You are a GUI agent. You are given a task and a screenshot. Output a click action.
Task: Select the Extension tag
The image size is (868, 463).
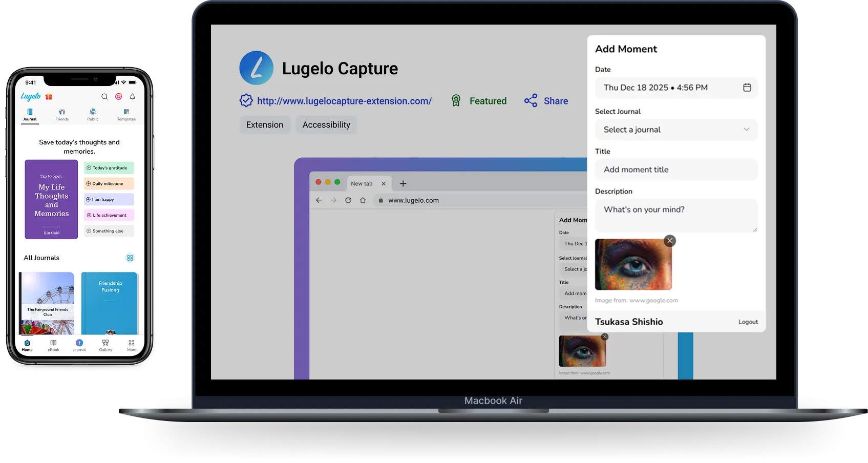point(265,125)
